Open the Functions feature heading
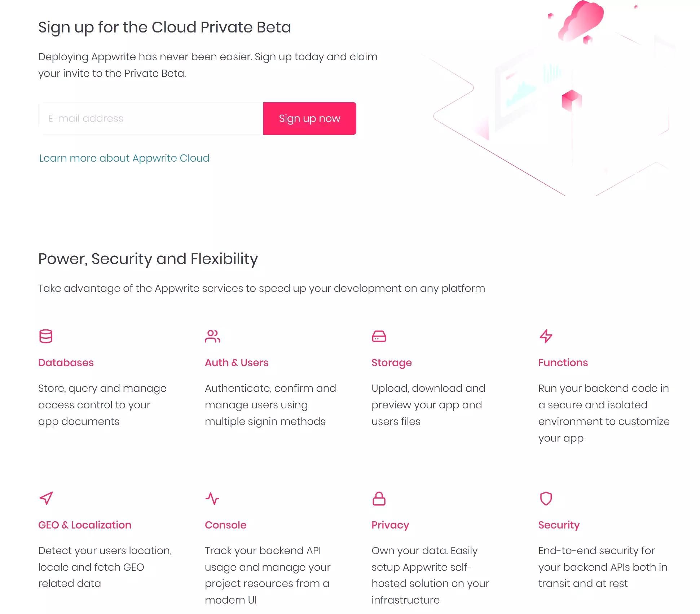 click(x=563, y=363)
